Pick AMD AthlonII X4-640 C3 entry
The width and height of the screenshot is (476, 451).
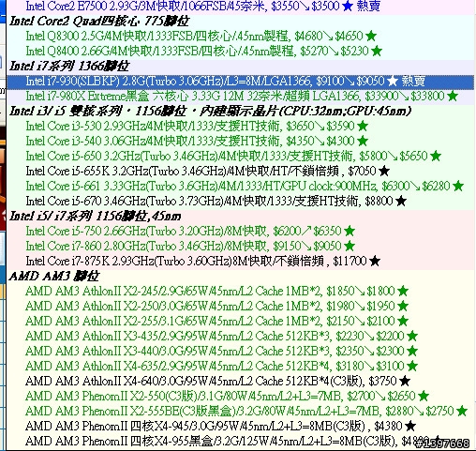[240, 381]
